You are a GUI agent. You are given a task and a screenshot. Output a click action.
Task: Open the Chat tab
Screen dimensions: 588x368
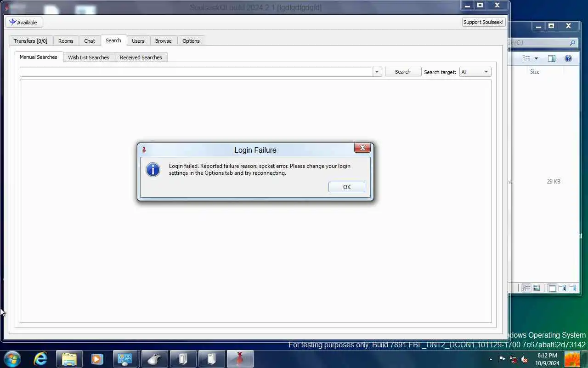pos(90,41)
